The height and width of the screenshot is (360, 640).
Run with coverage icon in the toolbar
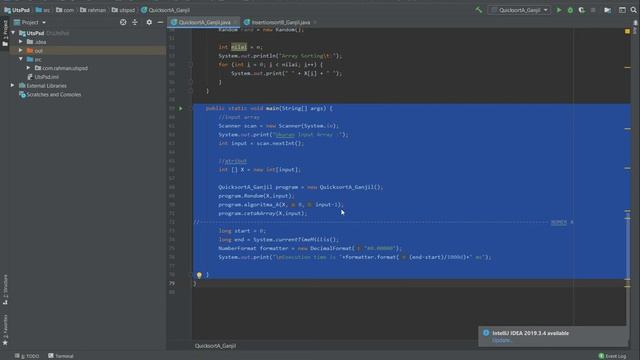(x=582, y=10)
